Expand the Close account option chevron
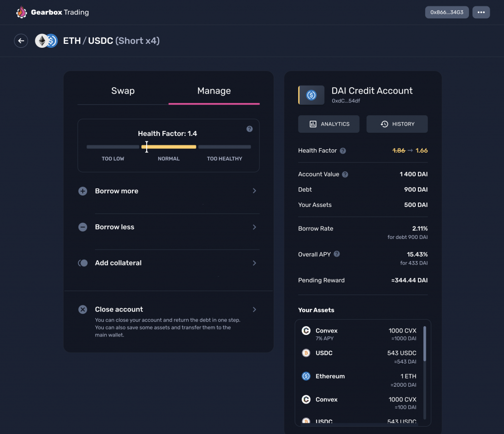Image resolution: width=504 pixels, height=434 pixels. [254, 309]
